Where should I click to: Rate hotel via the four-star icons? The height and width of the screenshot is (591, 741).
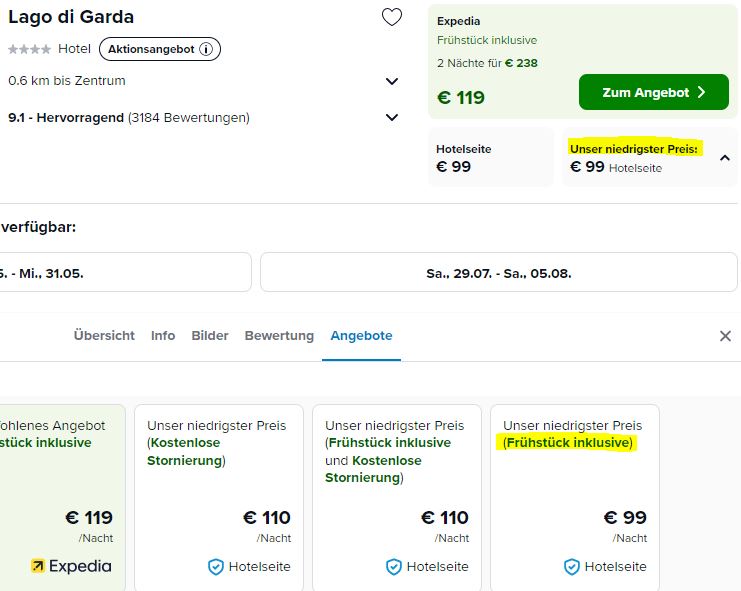pyautogui.click(x=29, y=49)
